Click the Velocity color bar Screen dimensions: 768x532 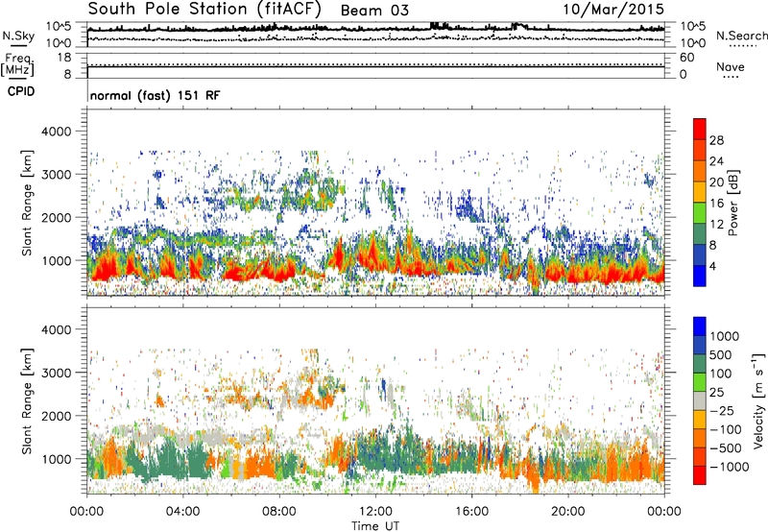coord(700,400)
